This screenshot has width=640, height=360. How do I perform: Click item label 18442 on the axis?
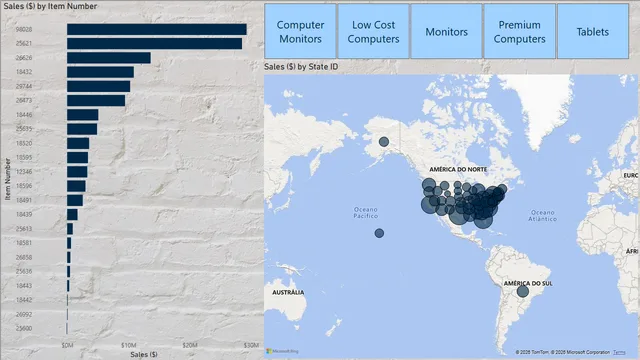pyautogui.click(x=24, y=300)
